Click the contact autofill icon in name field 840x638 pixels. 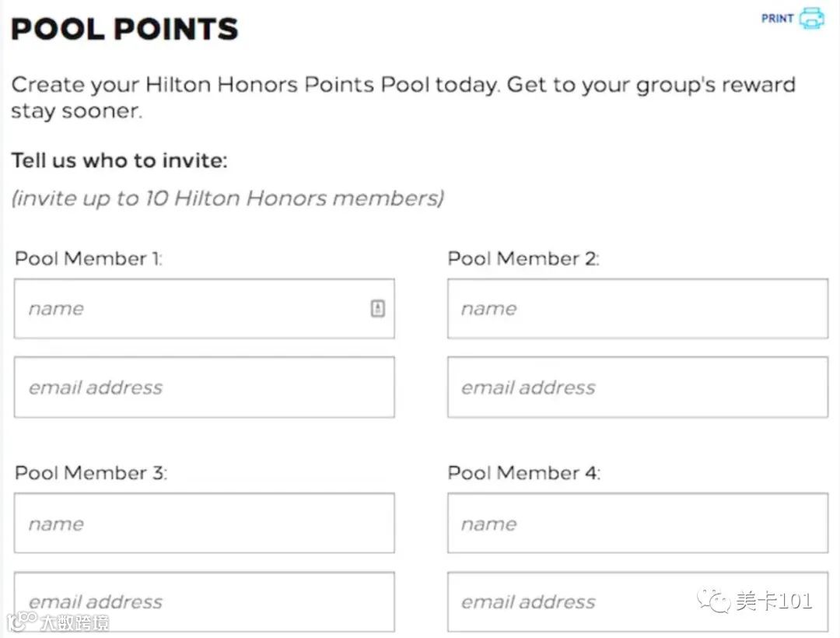[x=378, y=309]
